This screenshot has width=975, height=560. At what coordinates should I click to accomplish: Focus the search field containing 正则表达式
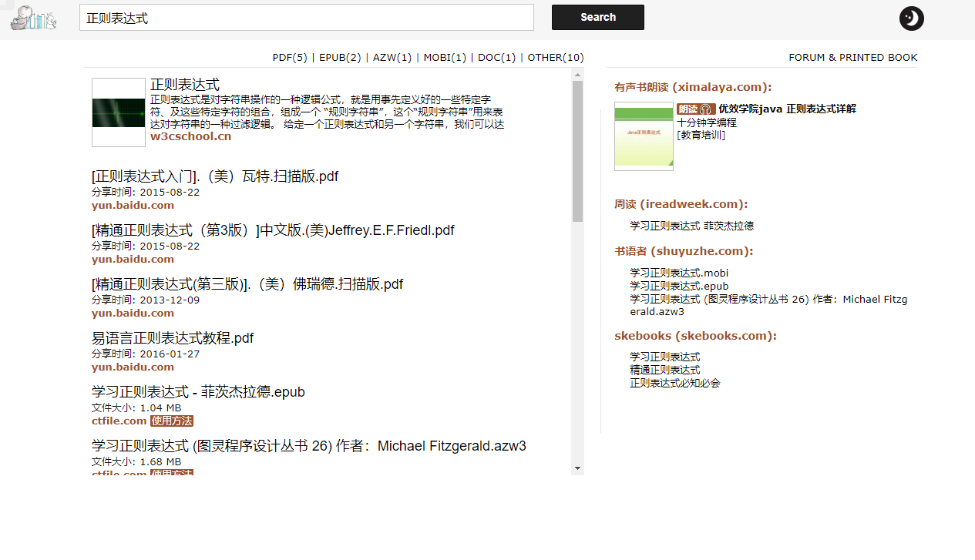pyautogui.click(x=307, y=18)
